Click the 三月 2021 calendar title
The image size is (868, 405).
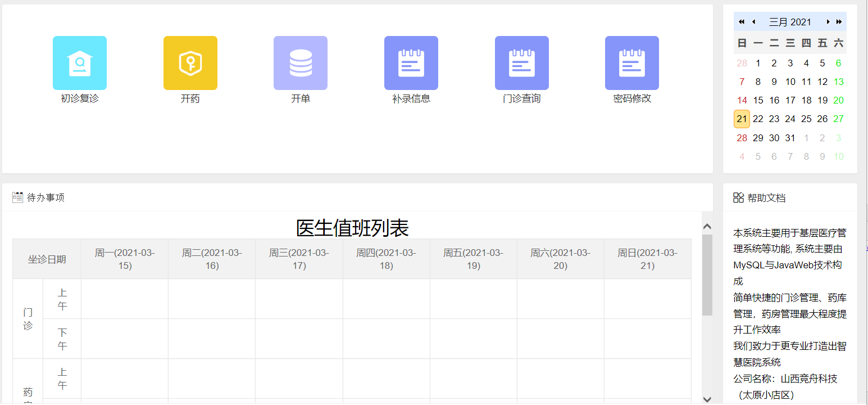point(790,22)
